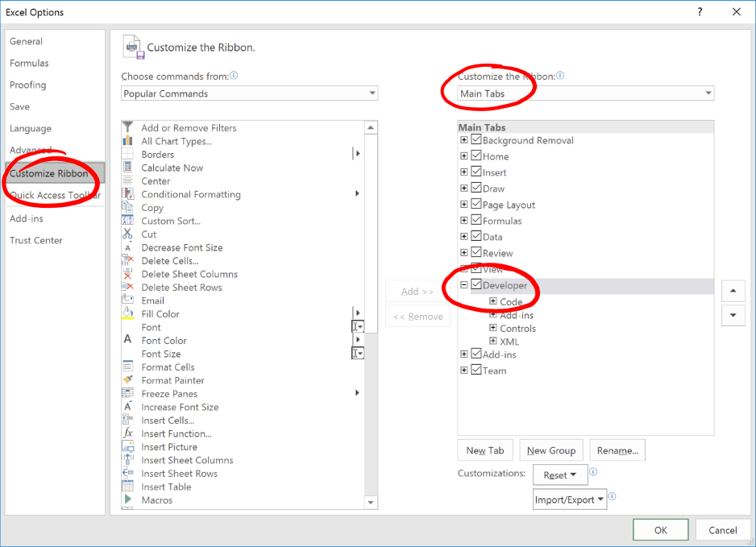Click the Cut scissors icon
This screenshot has width=756, height=547.
[127, 234]
